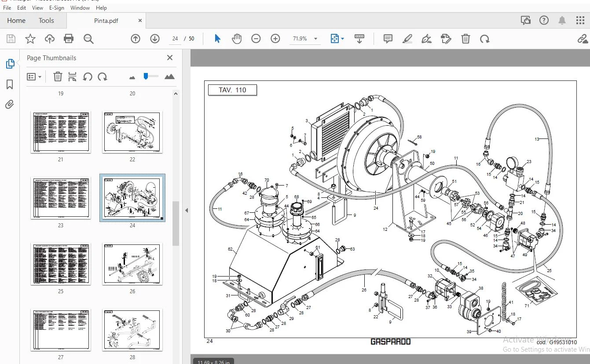Open the sign document pen tool

[x=426, y=39]
